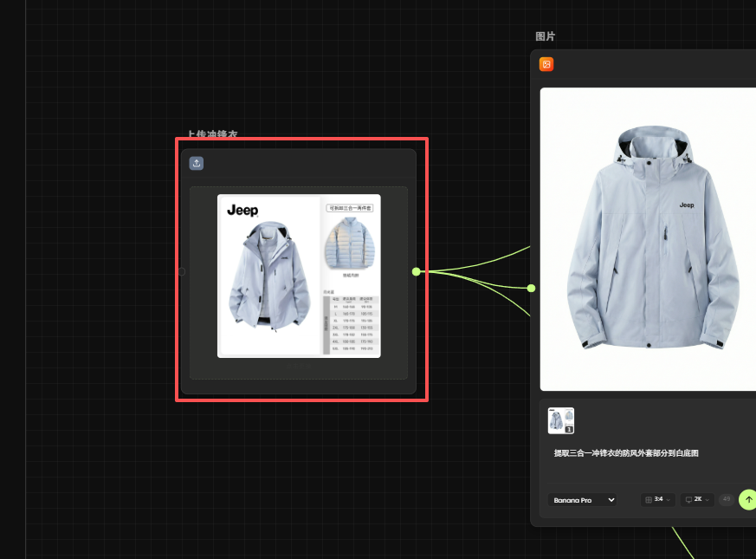The width and height of the screenshot is (756, 559).
Task: Click the empty header bar of the upload node
Action: (303, 163)
